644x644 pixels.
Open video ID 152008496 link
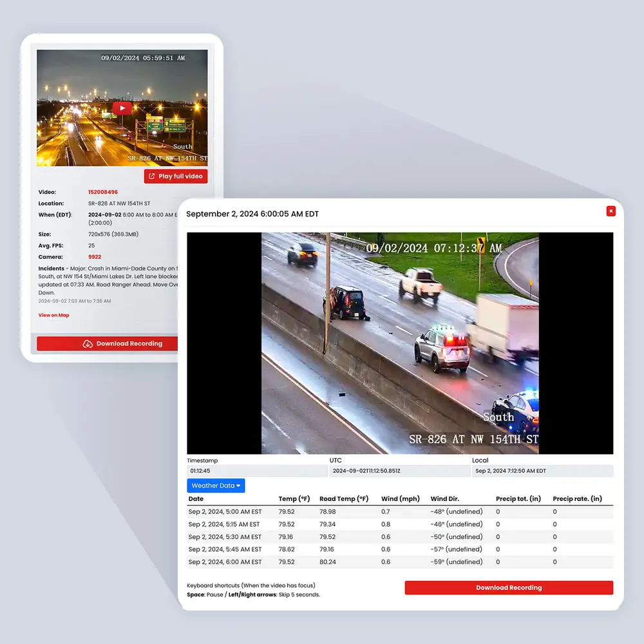coord(103,192)
